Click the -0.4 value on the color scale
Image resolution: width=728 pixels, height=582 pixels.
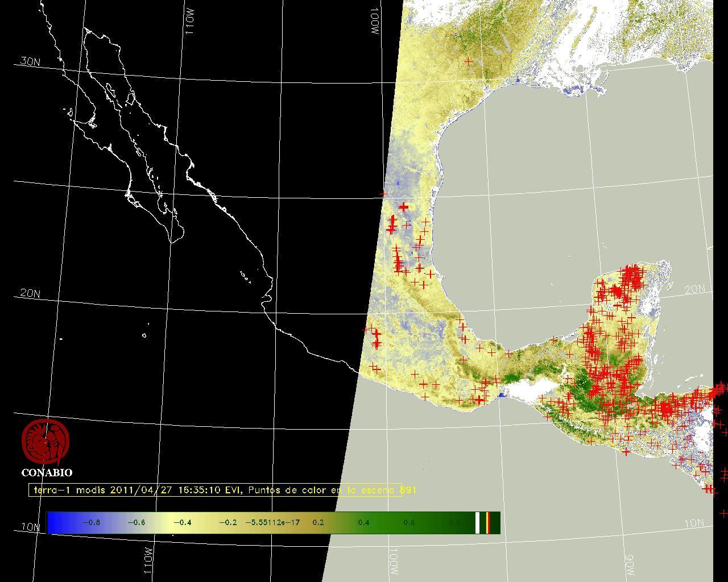(x=182, y=522)
